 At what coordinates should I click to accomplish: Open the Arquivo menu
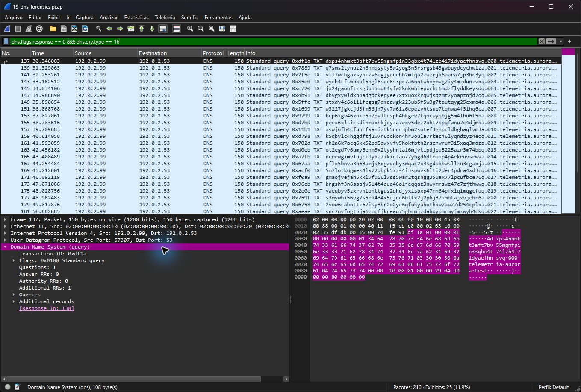pos(13,18)
